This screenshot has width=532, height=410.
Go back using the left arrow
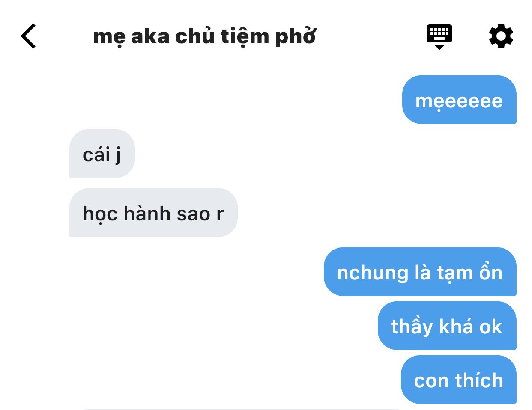(28, 36)
